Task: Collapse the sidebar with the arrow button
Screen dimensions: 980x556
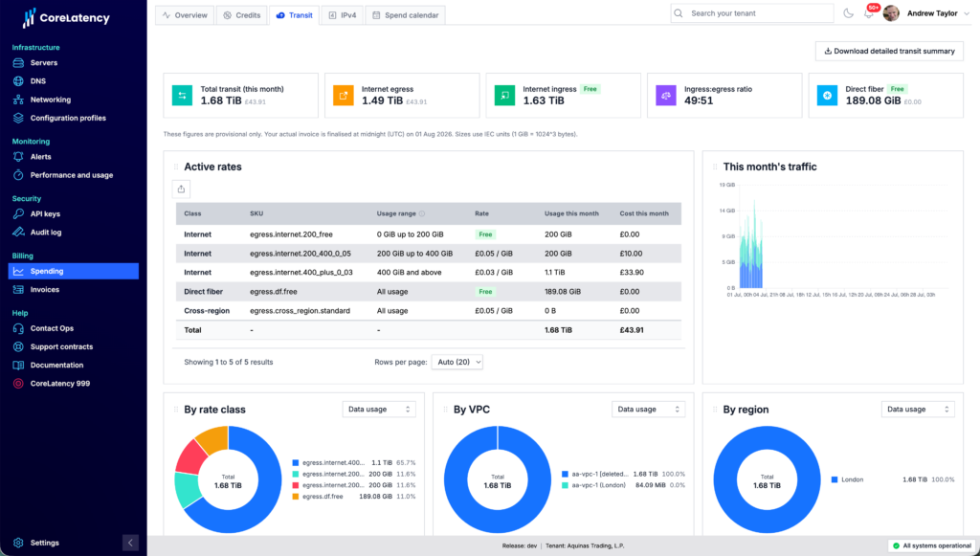Action: tap(130, 543)
